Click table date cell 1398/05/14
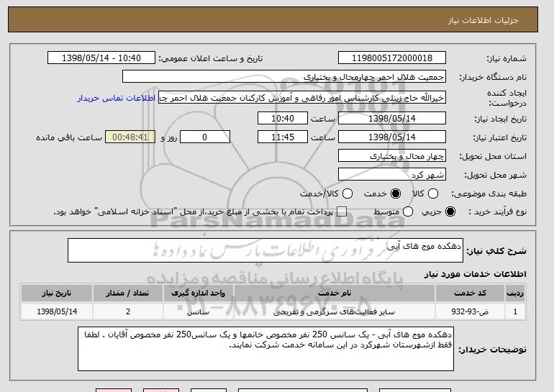This screenshot has width=554, height=392. tap(57, 312)
